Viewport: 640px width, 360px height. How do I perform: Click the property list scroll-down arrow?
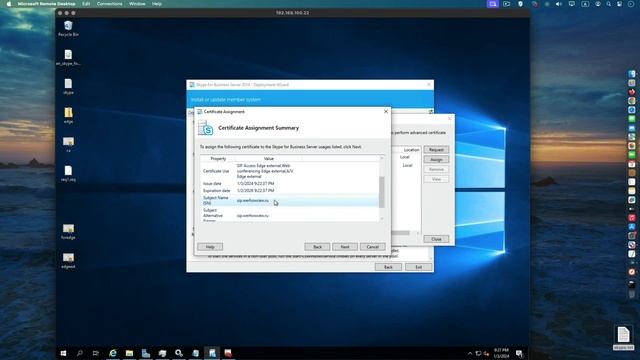coord(382,219)
